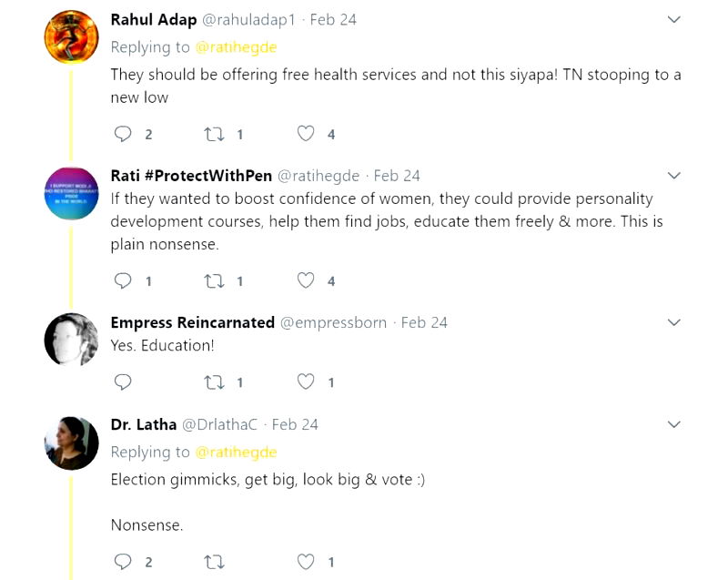This screenshot has width=728, height=580.
Task: Like Rati #ProtectWithPen's tweet
Action: point(307,280)
